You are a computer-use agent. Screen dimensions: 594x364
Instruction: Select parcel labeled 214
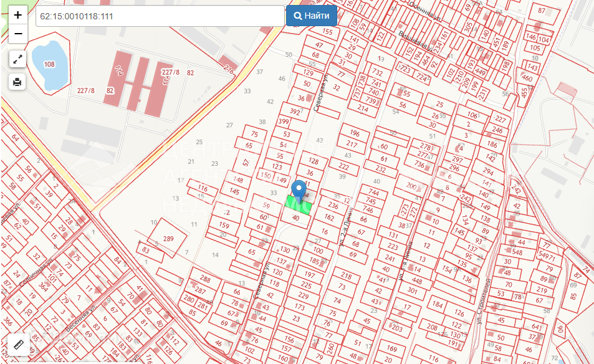(363, 108)
